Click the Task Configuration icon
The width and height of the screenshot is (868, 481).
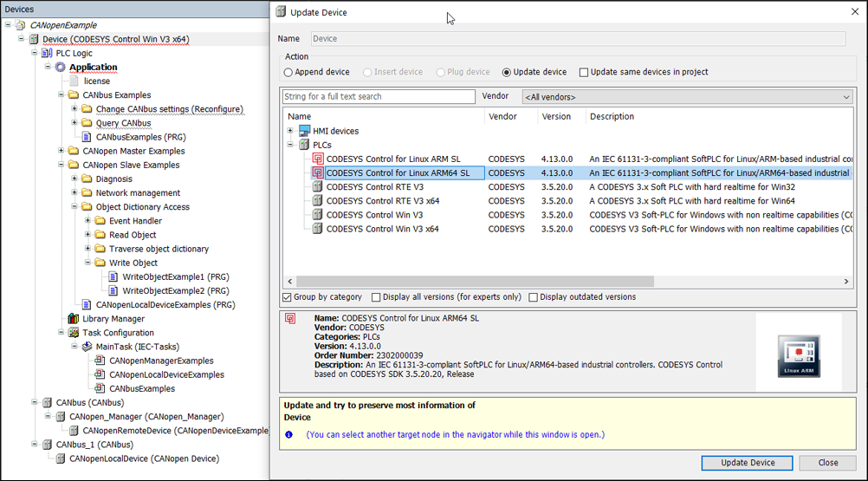click(x=74, y=333)
